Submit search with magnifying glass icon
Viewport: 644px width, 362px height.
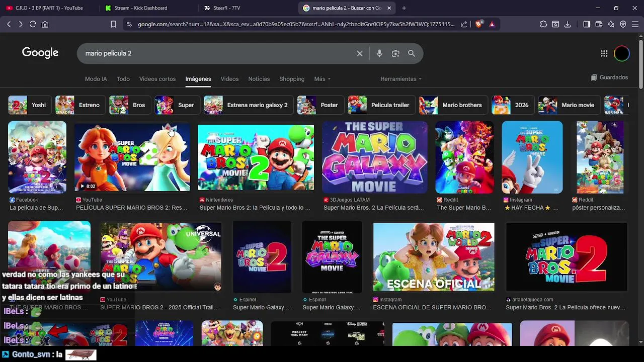pos(412,53)
